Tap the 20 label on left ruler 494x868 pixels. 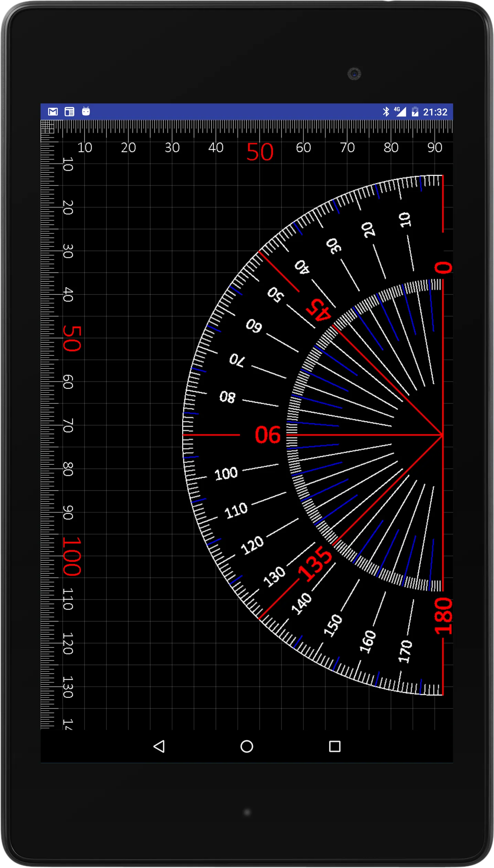(x=68, y=207)
